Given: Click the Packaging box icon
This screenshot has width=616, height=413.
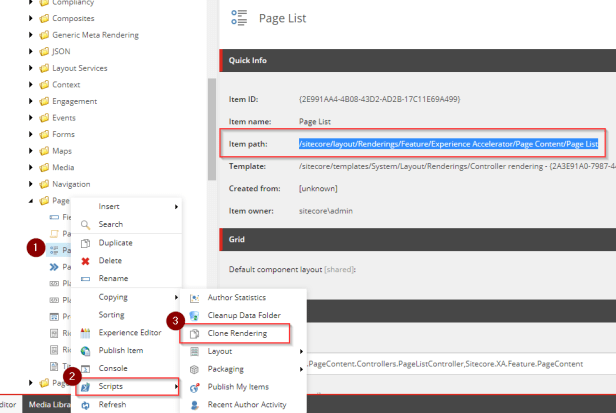Looking at the screenshot, I should pyautogui.click(x=194, y=369).
